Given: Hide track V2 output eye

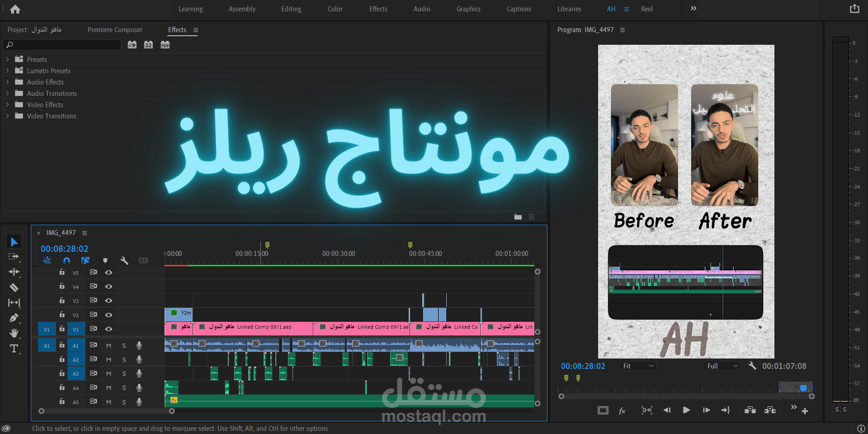Looking at the screenshot, I should point(108,315).
